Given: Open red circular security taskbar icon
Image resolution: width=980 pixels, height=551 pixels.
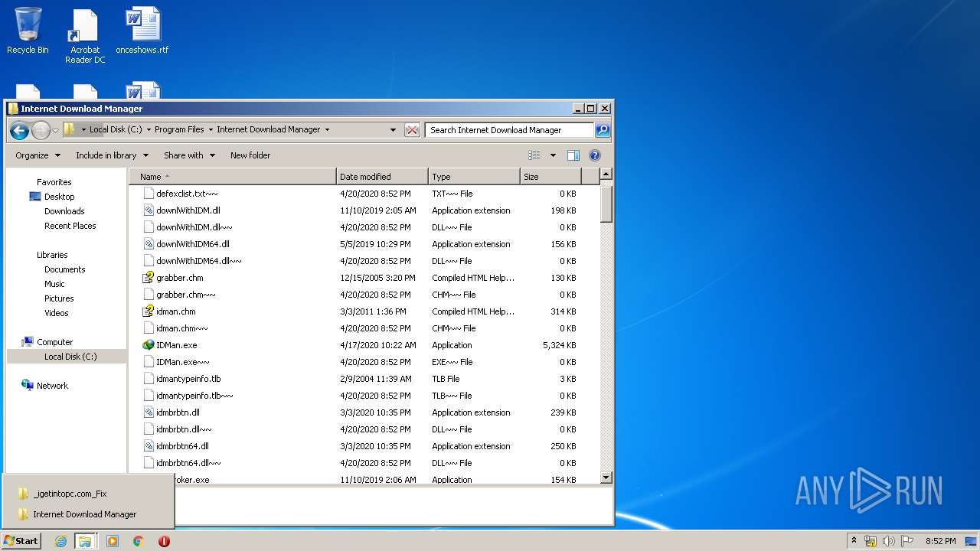Looking at the screenshot, I should pyautogui.click(x=164, y=541).
